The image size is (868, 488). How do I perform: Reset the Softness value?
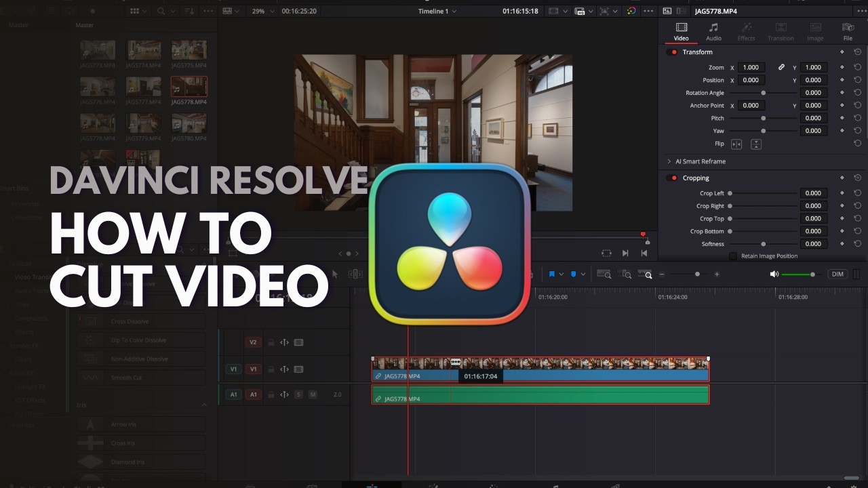858,243
